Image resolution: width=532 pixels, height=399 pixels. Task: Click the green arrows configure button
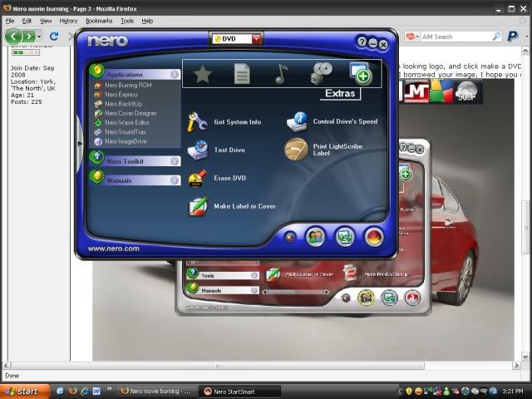[345, 236]
